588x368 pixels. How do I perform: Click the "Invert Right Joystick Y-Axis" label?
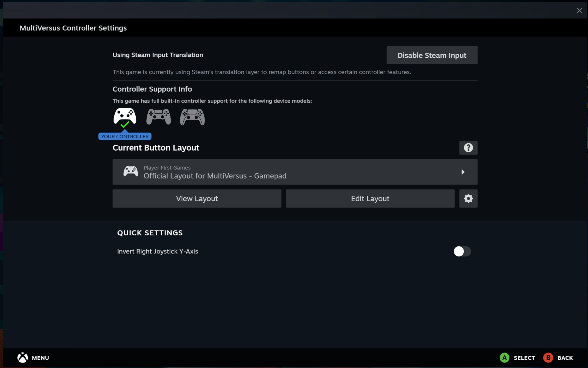click(157, 251)
